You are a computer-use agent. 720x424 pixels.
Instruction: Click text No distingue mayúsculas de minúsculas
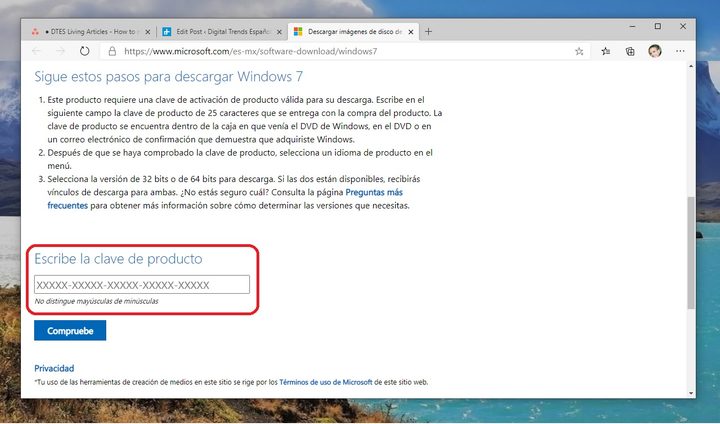[96, 301]
